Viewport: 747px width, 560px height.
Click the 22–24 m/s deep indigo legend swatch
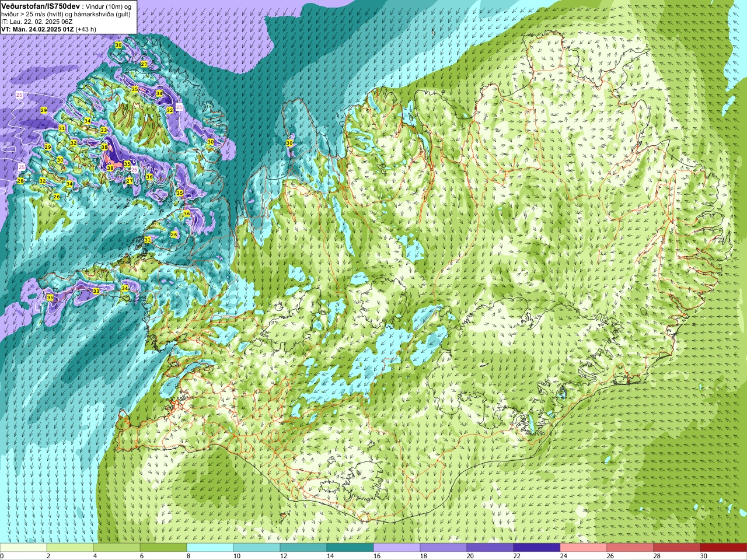[x=537, y=548]
